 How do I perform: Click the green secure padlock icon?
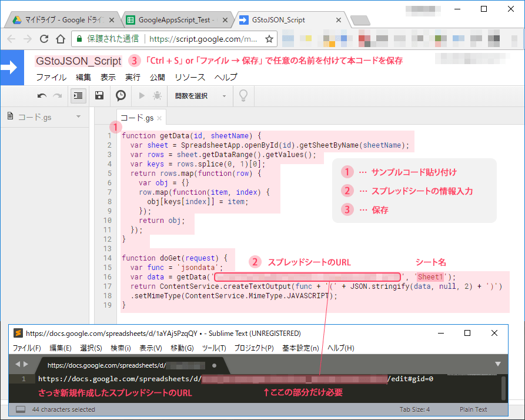[x=79, y=39]
